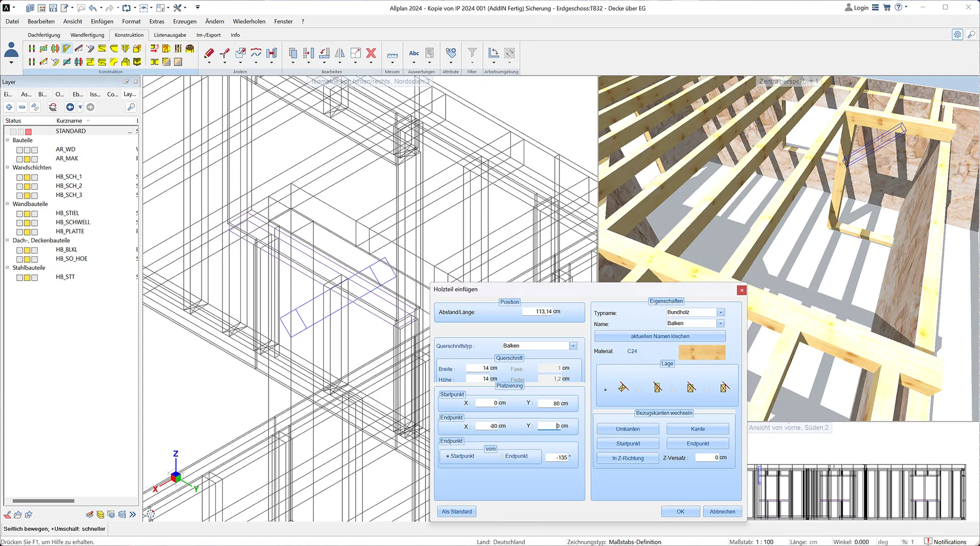Switch to the Dachfertigung ribbon tab
This screenshot has height=546, width=980.
point(44,35)
